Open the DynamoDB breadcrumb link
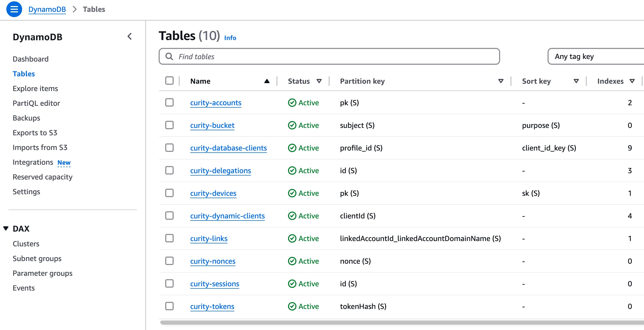Screen dimensions: 644x330 47,9
